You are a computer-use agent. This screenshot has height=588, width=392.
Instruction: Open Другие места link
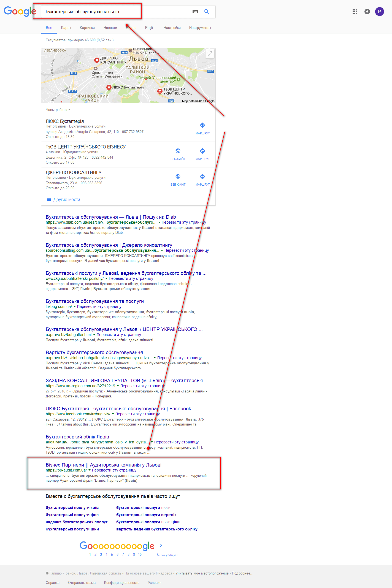click(67, 199)
